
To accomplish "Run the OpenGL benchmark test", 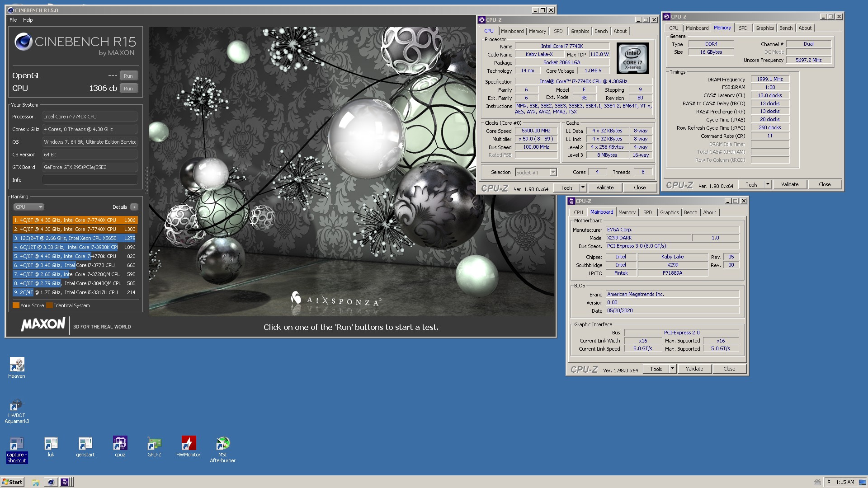I will click(x=128, y=76).
